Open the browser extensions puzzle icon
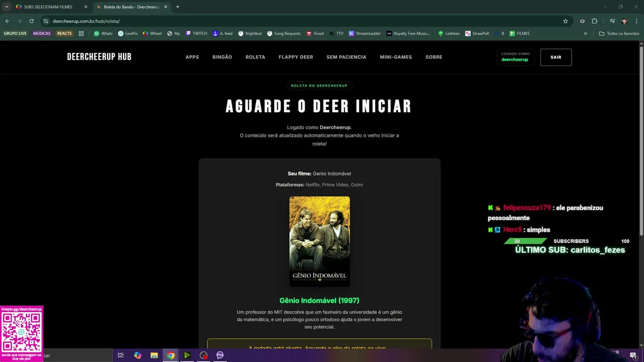This screenshot has height=362, width=644. click(594, 21)
